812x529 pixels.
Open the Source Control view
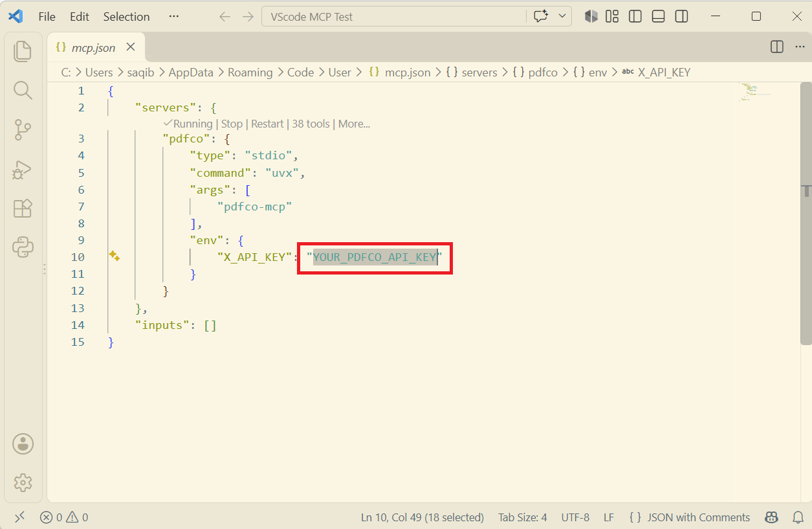[23, 129]
